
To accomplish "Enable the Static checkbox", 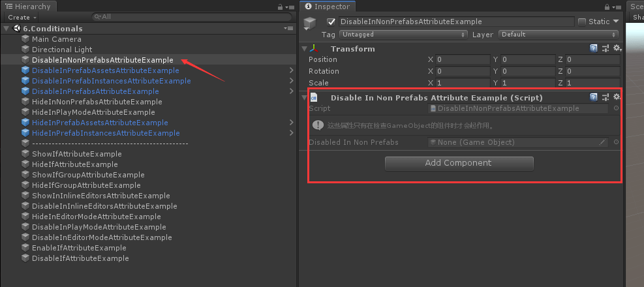I will (582, 22).
